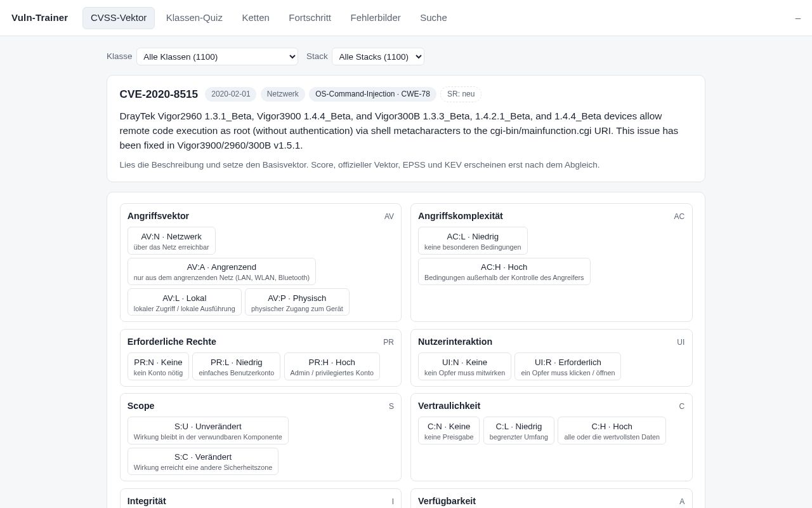Open the Stack dropdown
The image size is (812, 508).
(378, 57)
